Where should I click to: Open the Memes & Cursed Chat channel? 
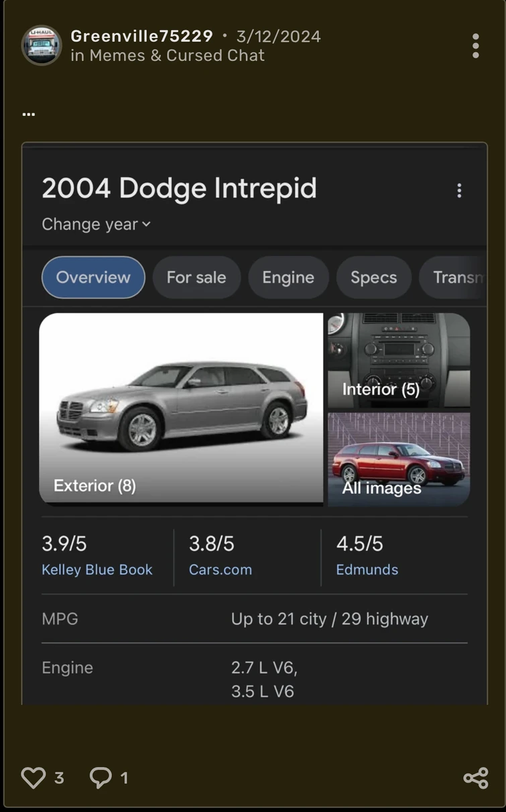tap(177, 56)
